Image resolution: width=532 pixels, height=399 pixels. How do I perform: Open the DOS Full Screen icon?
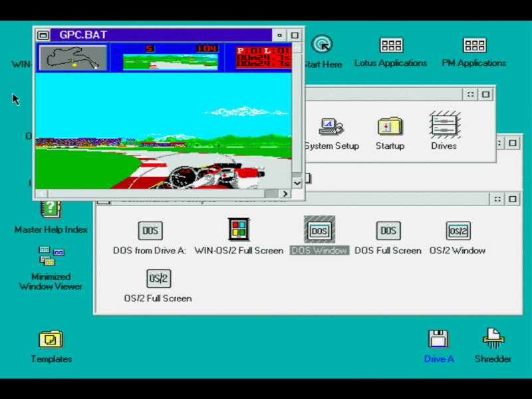(x=388, y=231)
